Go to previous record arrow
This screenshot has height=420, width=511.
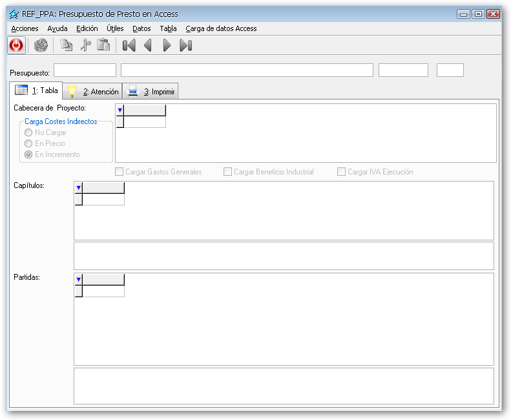click(x=148, y=45)
